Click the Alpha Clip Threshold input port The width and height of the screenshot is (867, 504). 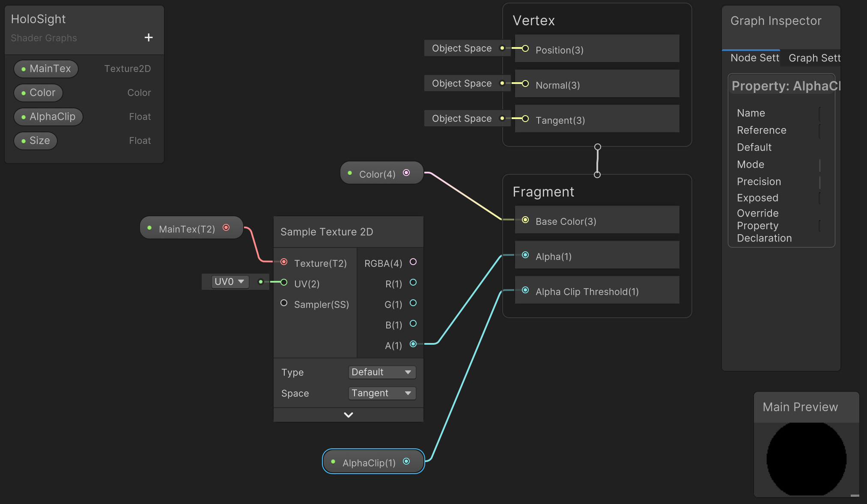click(525, 290)
